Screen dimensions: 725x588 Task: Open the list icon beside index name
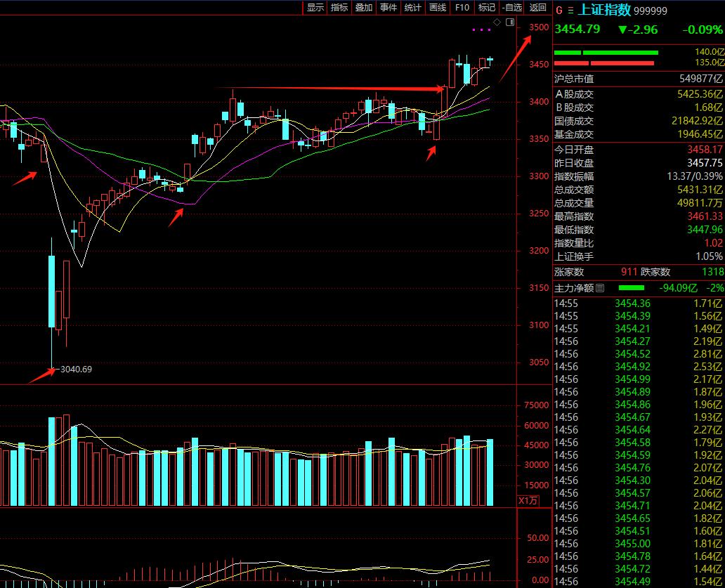[x=570, y=10]
